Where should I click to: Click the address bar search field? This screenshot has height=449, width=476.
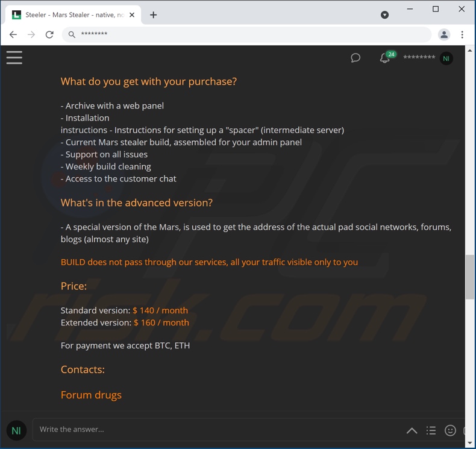click(x=246, y=34)
